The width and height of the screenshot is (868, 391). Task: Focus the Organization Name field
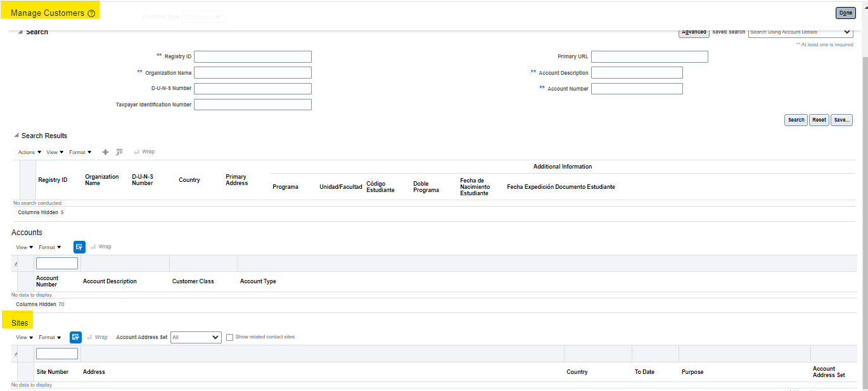point(253,73)
